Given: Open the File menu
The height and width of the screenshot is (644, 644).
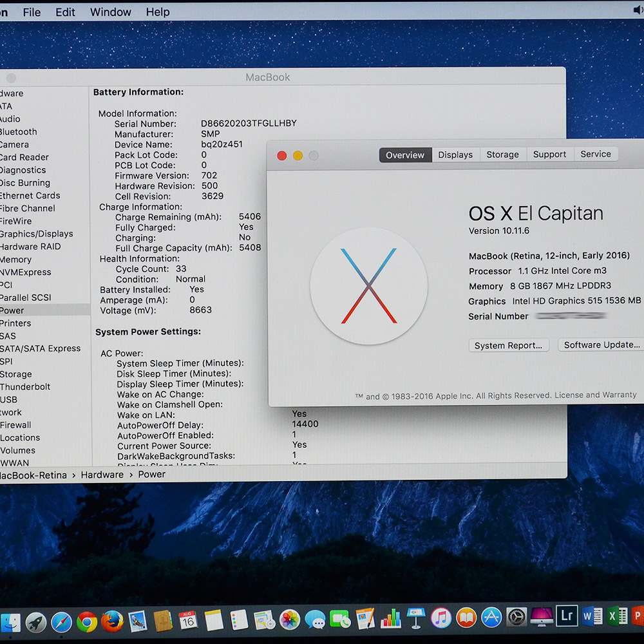Looking at the screenshot, I should point(32,12).
